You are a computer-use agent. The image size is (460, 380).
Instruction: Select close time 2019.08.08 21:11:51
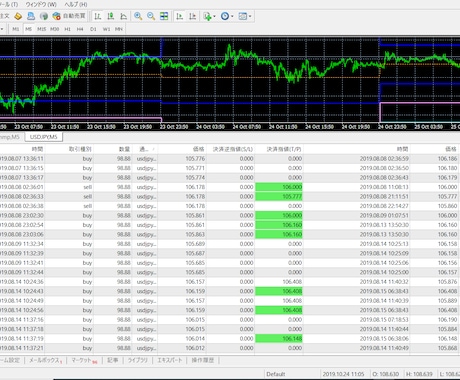point(384,196)
